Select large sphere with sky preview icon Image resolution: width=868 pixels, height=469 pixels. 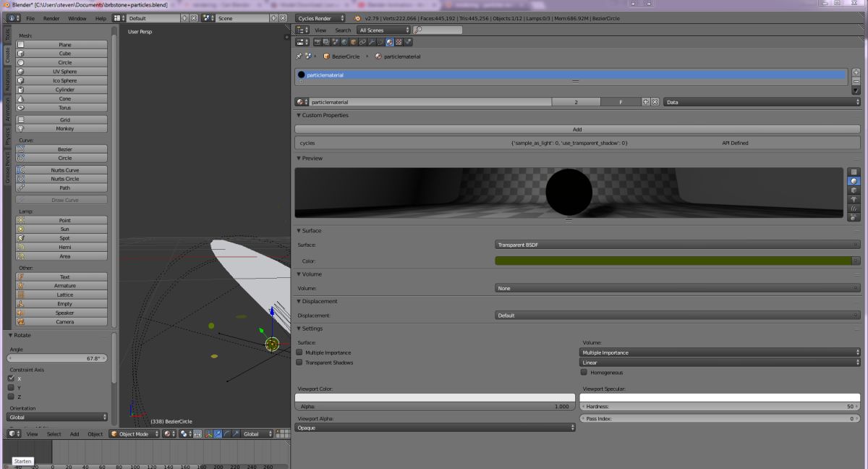854,216
